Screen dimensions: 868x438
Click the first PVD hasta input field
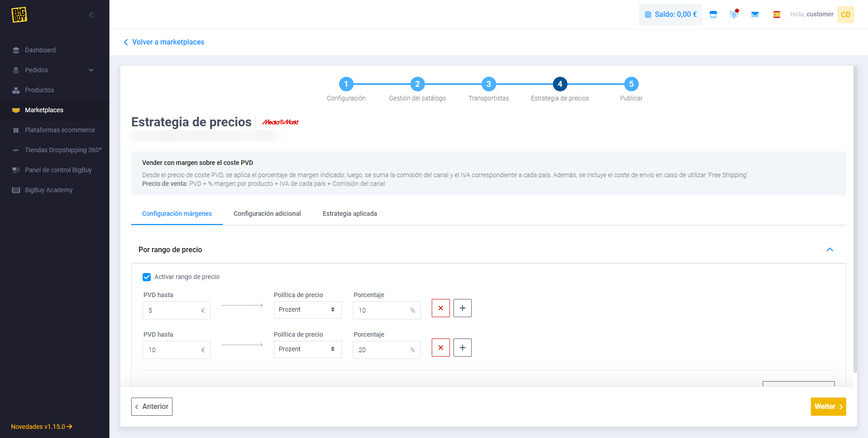click(x=173, y=310)
